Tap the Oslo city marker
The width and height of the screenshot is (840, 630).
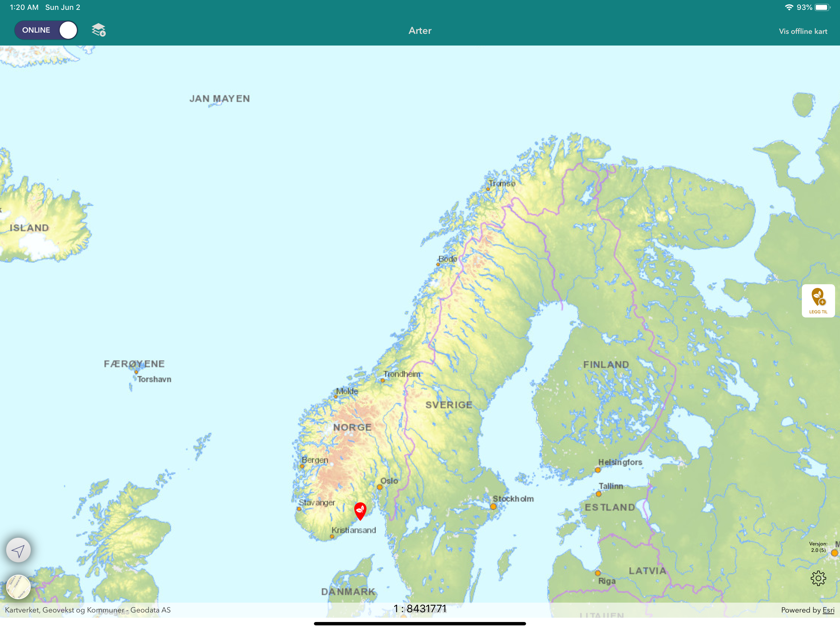point(379,487)
